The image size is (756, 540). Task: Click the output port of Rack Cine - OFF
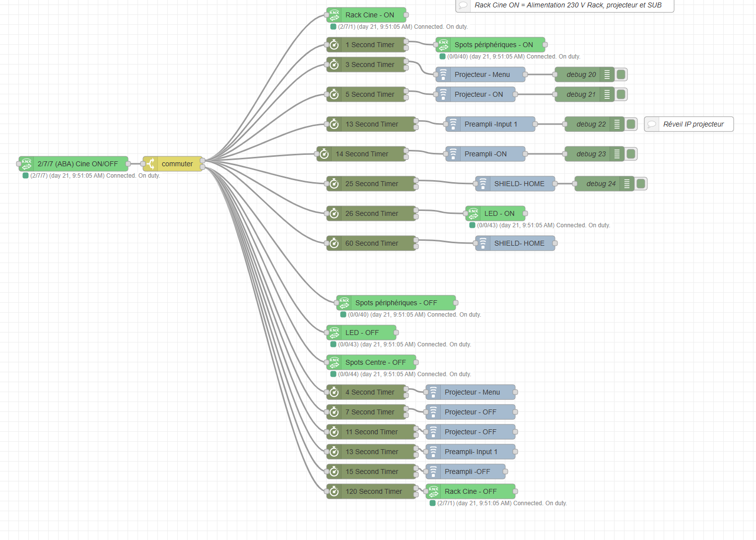(x=515, y=491)
